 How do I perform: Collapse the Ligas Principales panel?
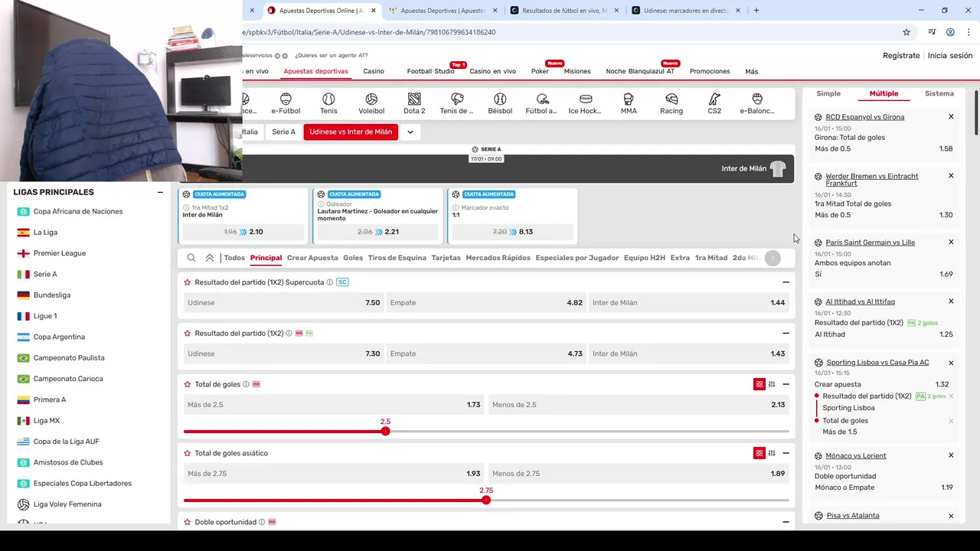(160, 192)
